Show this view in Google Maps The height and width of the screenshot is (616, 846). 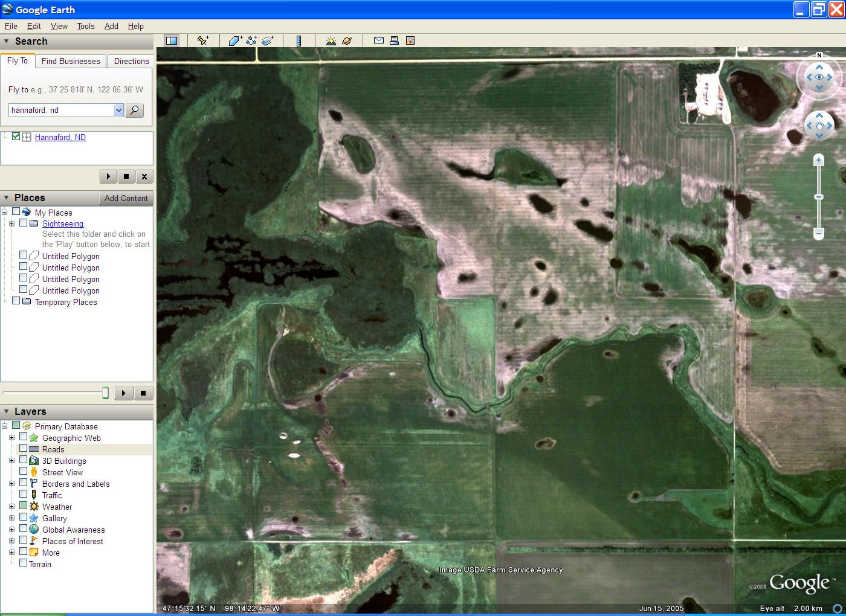[410, 40]
